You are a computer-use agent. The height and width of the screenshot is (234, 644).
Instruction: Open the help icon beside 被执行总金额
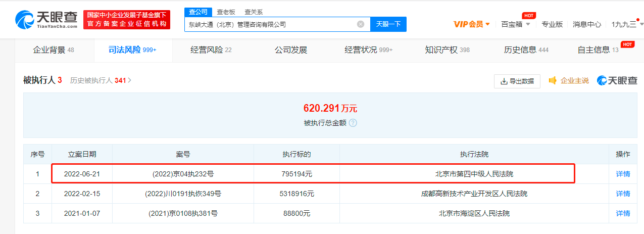click(x=353, y=123)
